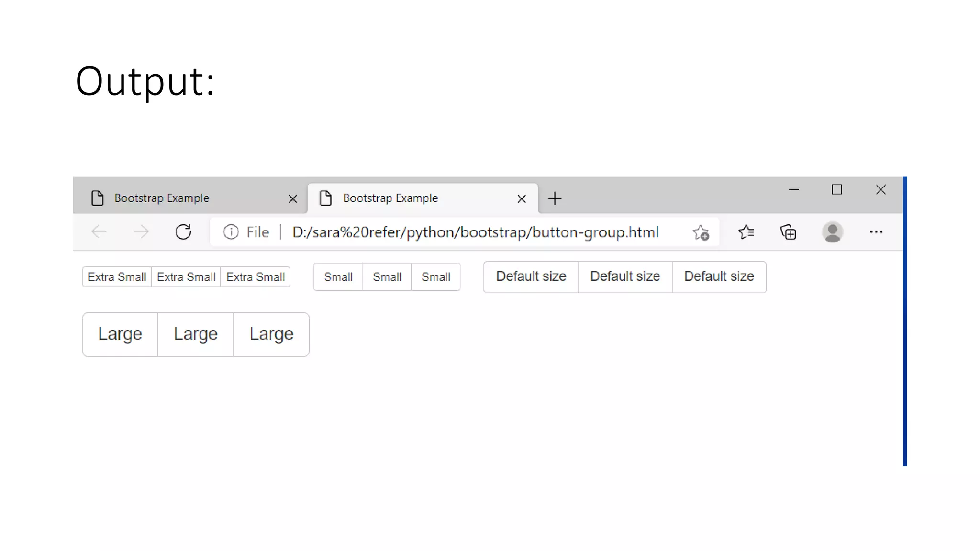Select the second Bootstrap Example tab
980x551 pixels.
tap(390, 198)
